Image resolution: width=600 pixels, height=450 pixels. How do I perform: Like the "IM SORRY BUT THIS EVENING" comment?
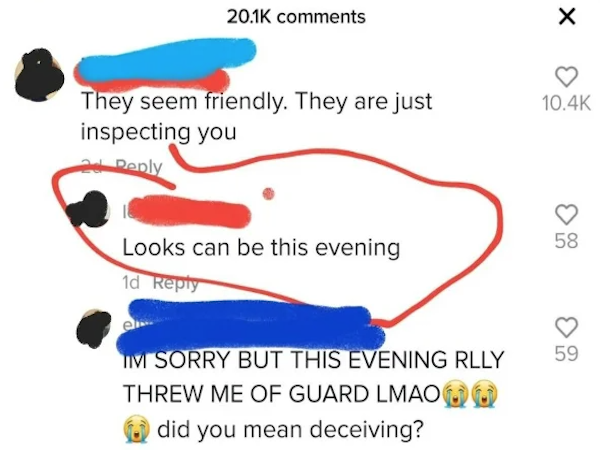click(x=566, y=327)
